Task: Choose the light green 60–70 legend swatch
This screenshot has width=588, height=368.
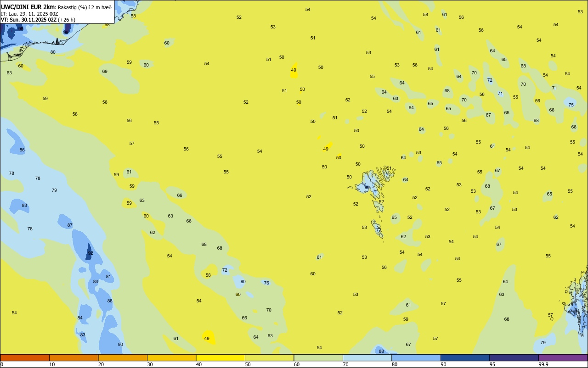Action: pos(318,357)
